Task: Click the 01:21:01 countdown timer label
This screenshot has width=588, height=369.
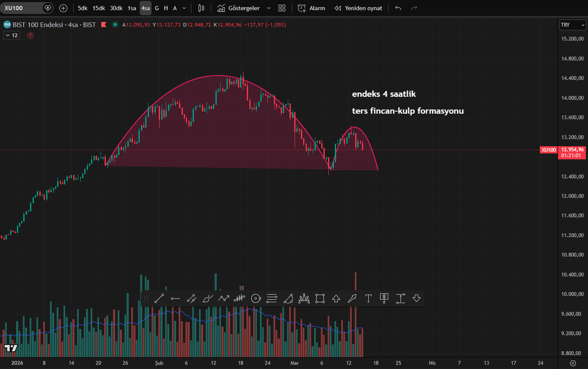Action: click(572, 156)
